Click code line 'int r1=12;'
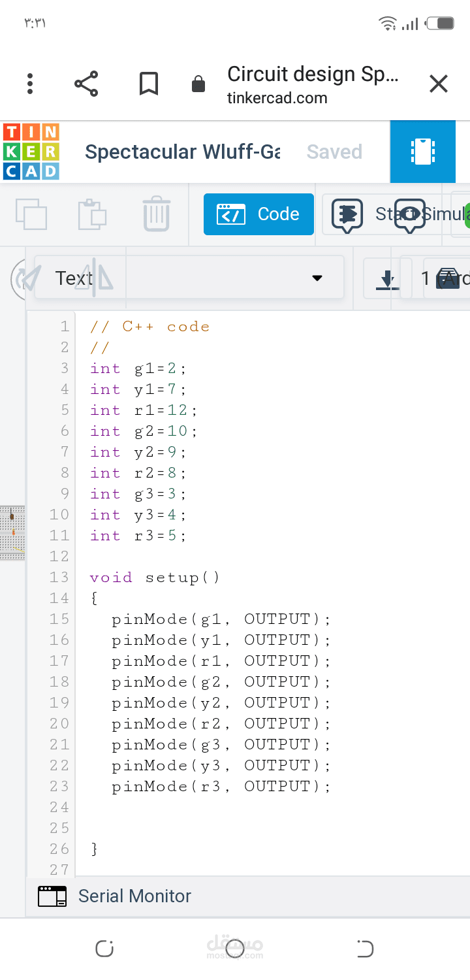This screenshot has width=470, height=980. pyautogui.click(x=144, y=410)
